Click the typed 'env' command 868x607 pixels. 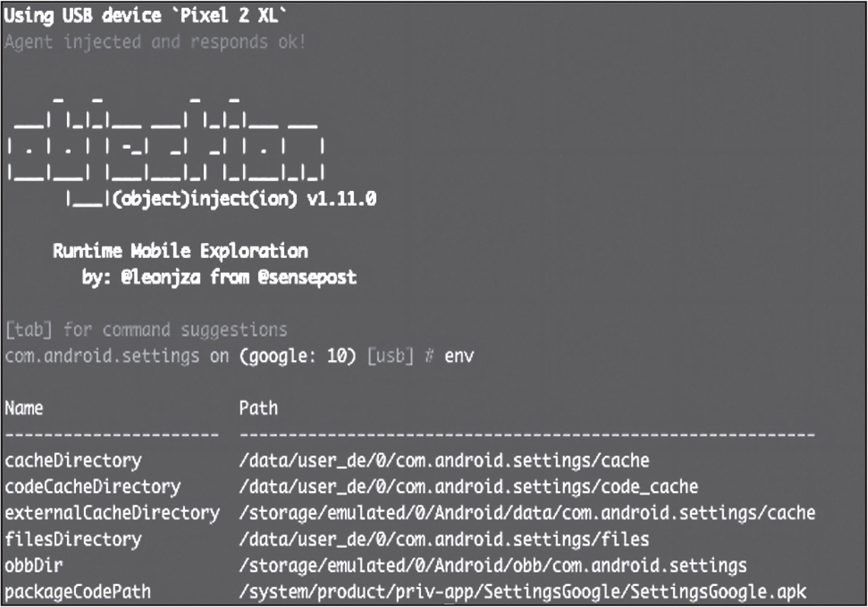point(459,356)
